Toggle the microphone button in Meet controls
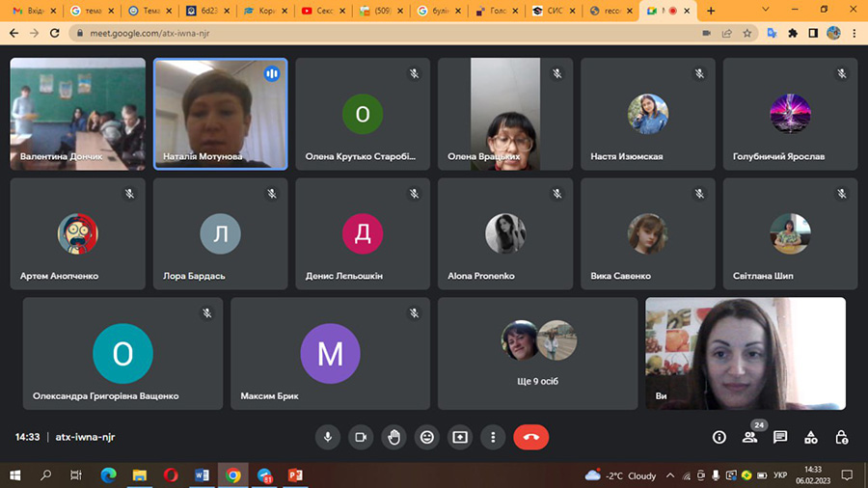868x488 pixels. (x=328, y=437)
